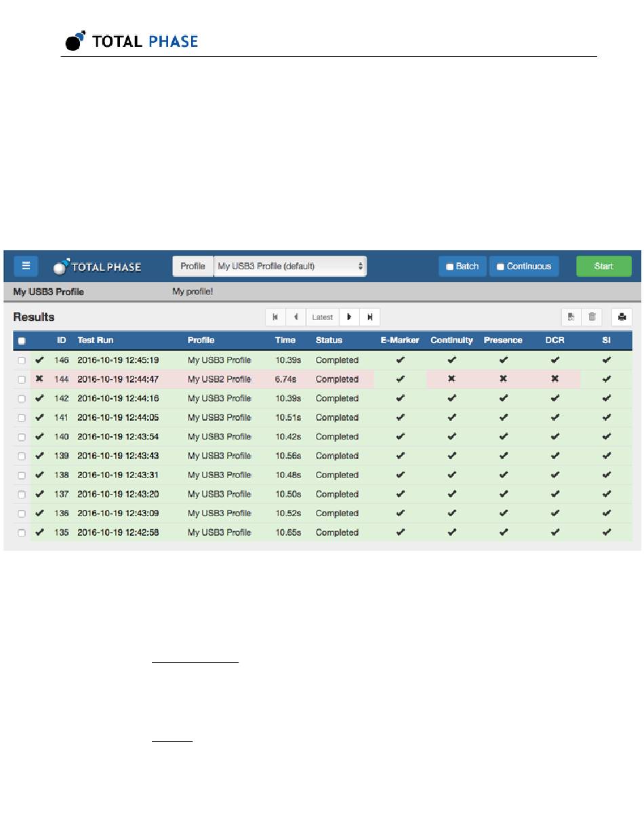644x839 pixels.
Task: Click test run 2016-10-19 12:43:09
Action: [118, 513]
